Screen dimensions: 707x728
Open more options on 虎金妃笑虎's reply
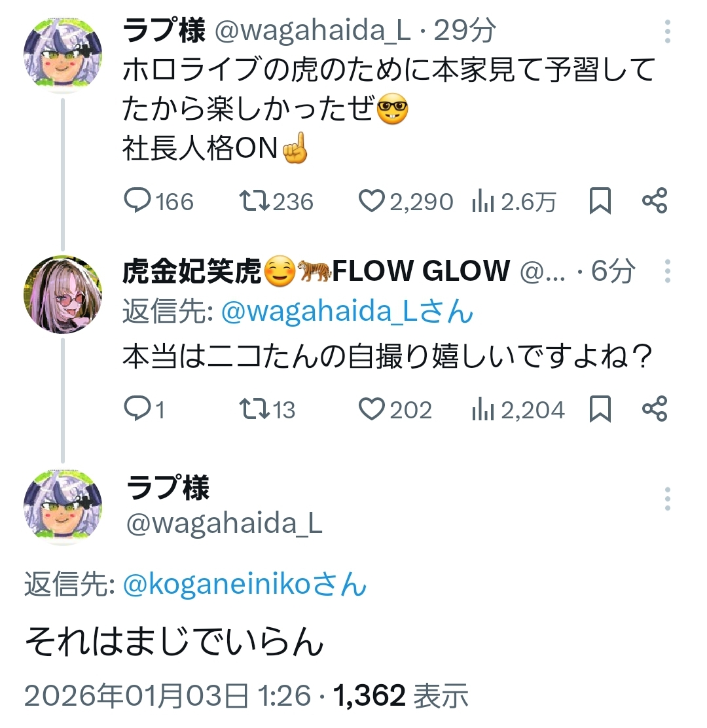(667, 270)
